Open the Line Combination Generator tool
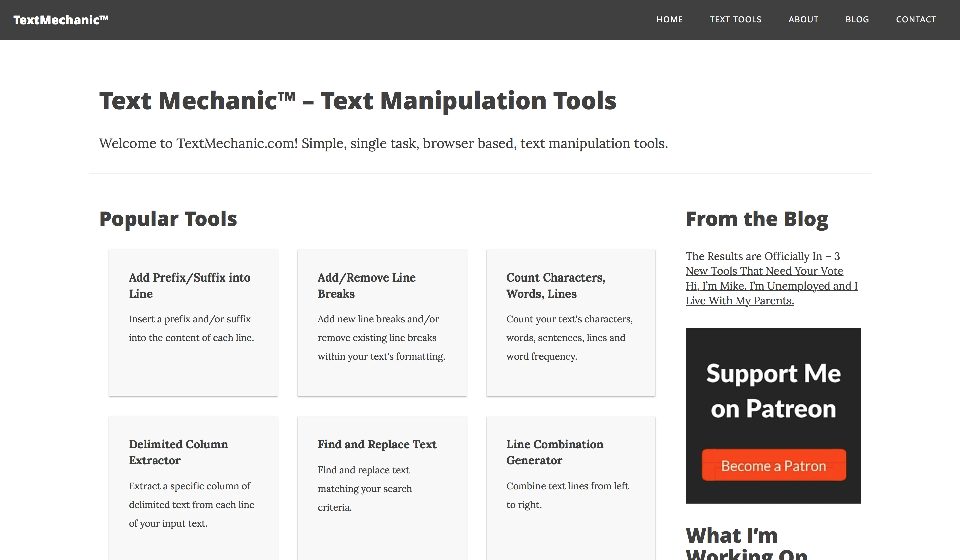The width and height of the screenshot is (960, 560). pyautogui.click(x=554, y=452)
